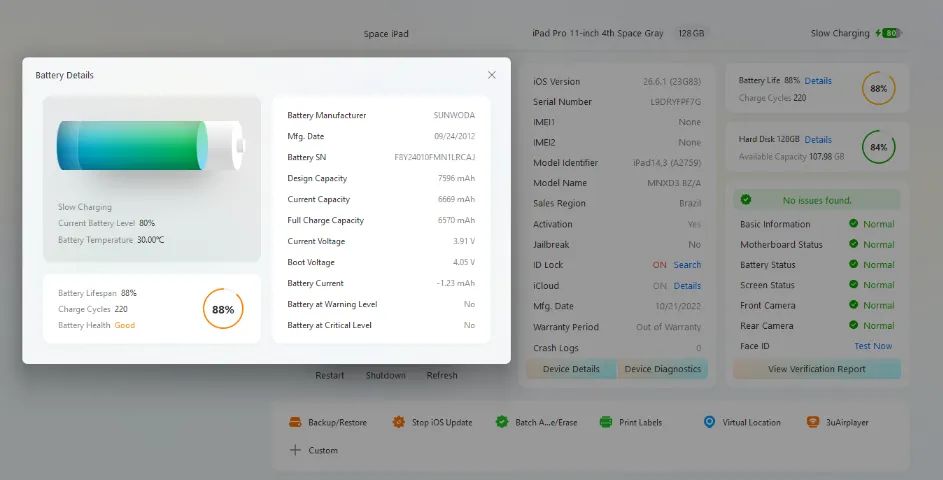Click the charging battery icon at top right
This screenshot has width=943, height=480.
point(889,33)
